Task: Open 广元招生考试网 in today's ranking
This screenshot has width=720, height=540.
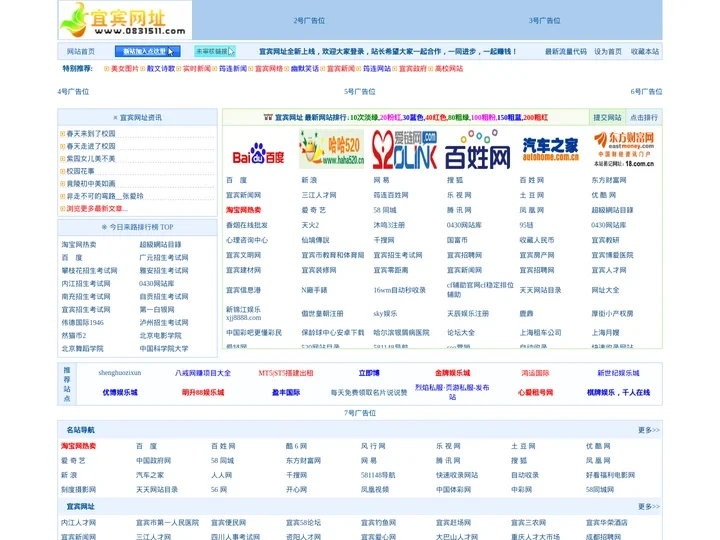Action: click(164, 258)
